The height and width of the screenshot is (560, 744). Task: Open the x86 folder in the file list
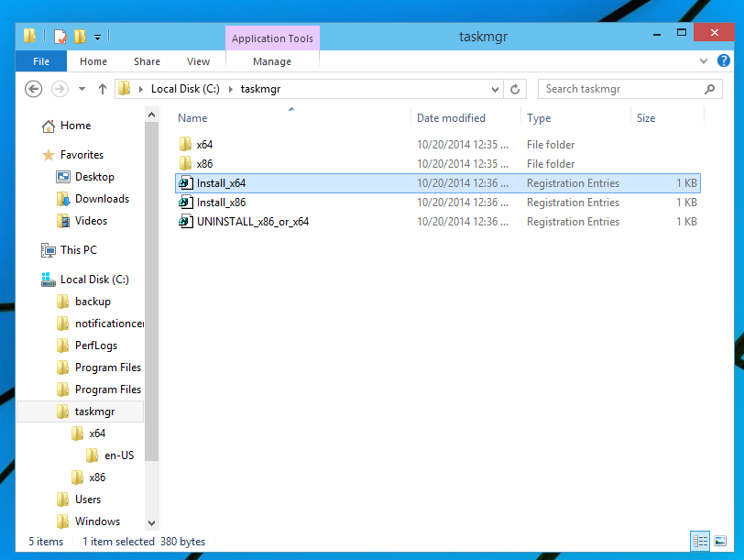(205, 163)
